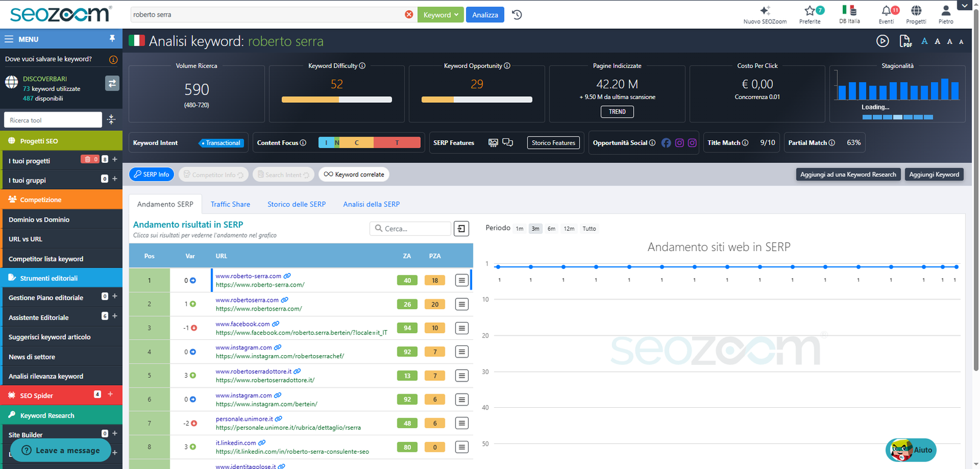Clear the search field with red X
The width and height of the screenshot is (980, 469).
tap(409, 15)
